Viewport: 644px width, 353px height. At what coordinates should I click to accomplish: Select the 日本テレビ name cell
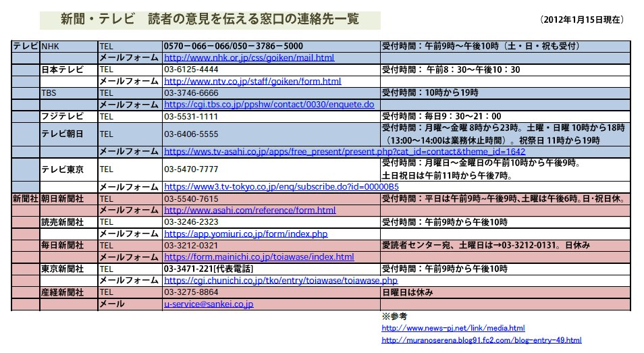tap(69, 70)
